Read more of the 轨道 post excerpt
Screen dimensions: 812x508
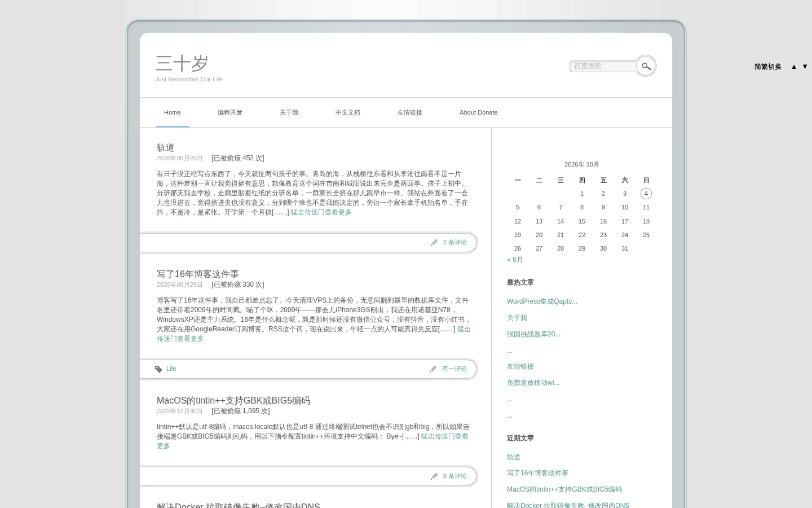[321, 212]
